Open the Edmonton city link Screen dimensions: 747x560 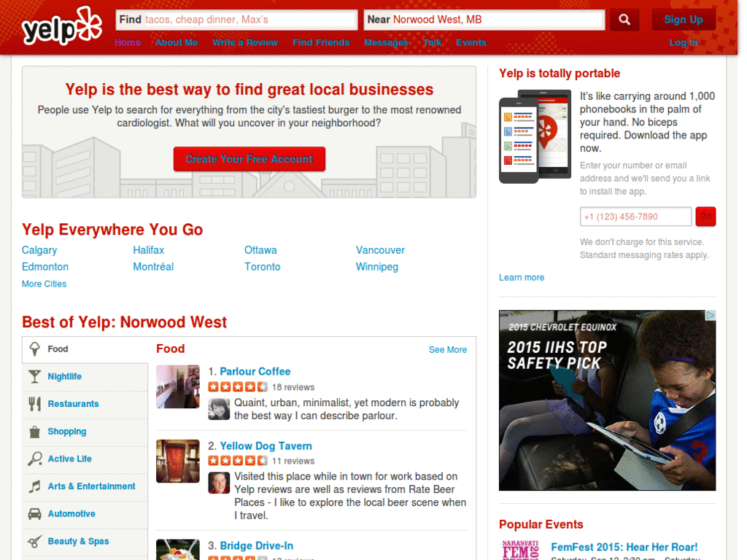tap(45, 267)
